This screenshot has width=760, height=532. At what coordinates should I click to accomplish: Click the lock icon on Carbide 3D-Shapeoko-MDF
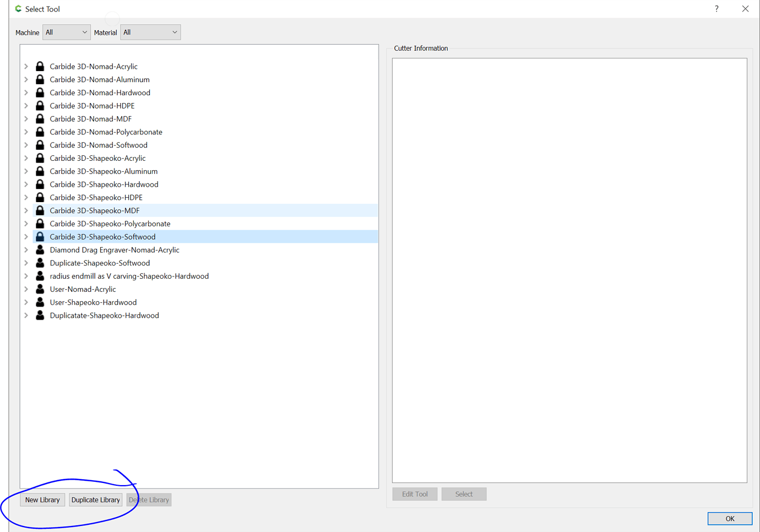click(x=39, y=210)
